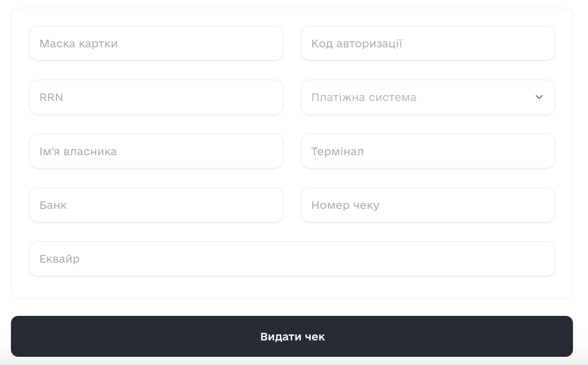Select the bank name input box
Screen dimensions: 588x365
(156, 205)
